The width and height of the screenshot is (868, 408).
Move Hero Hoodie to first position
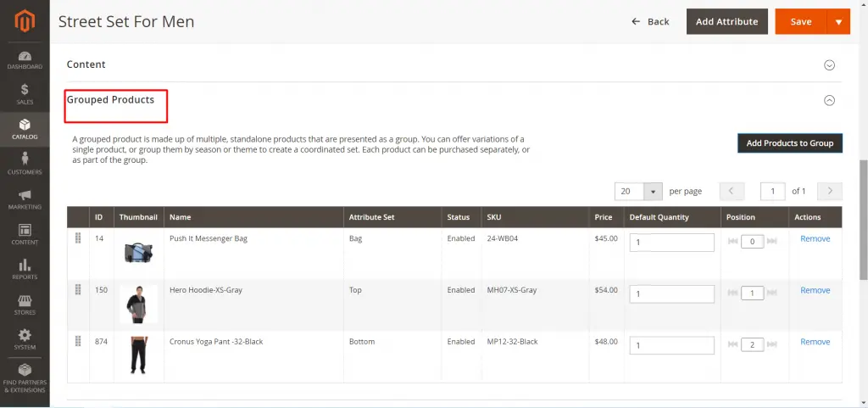click(x=733, y=293)
